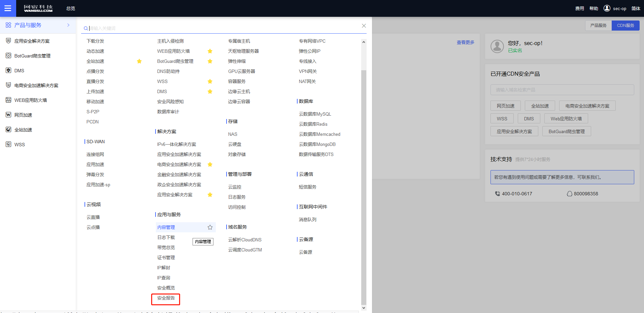Click the domain search input field
The width and height of the screenshot is (644, 313).
pyautogui.click(x=562, y=90)
